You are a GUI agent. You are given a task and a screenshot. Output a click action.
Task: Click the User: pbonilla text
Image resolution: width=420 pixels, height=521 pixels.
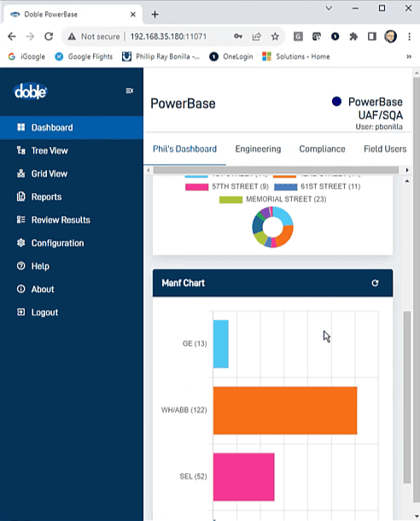379,126
